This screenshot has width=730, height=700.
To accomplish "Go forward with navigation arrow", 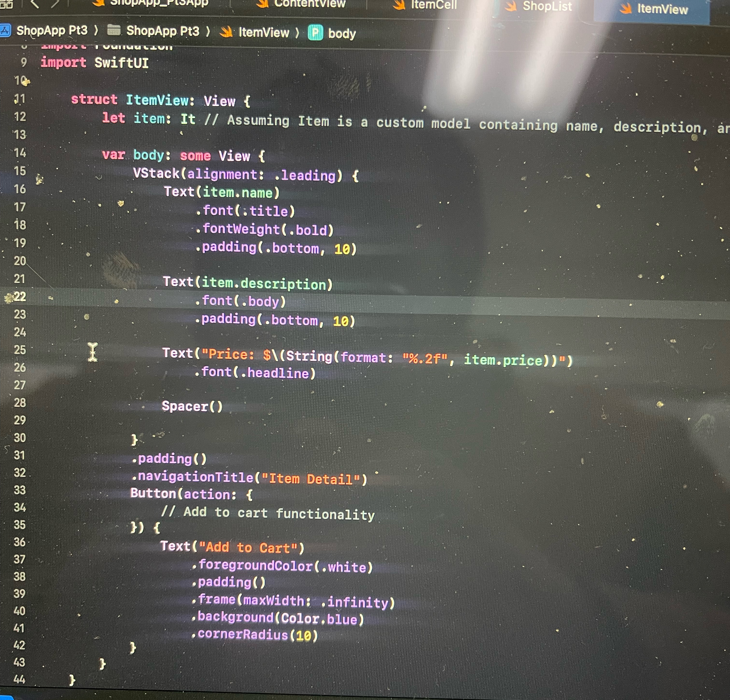I will coord(55,4).
